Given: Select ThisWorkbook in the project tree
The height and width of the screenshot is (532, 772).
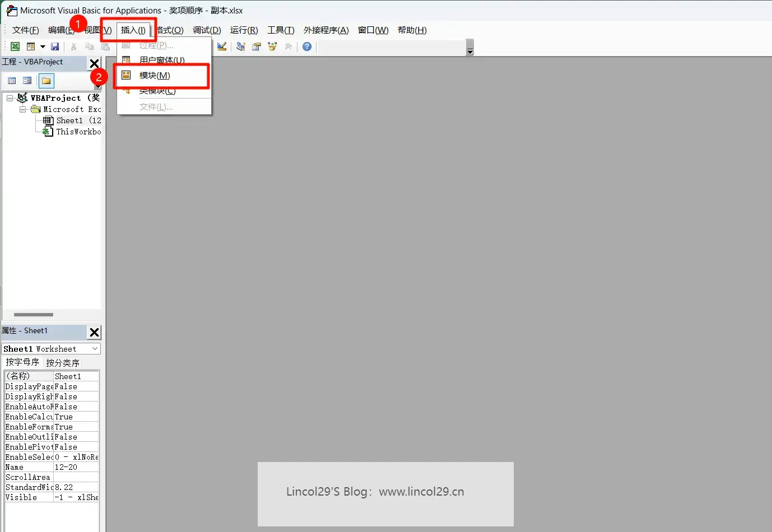Looking at the screenshot, I should 78,132.
